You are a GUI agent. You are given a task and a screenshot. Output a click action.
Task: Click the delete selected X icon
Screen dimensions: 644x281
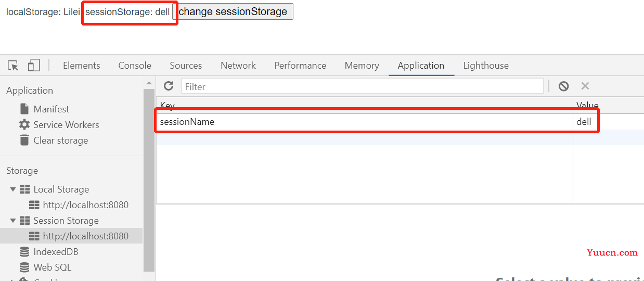pos(585,86)
